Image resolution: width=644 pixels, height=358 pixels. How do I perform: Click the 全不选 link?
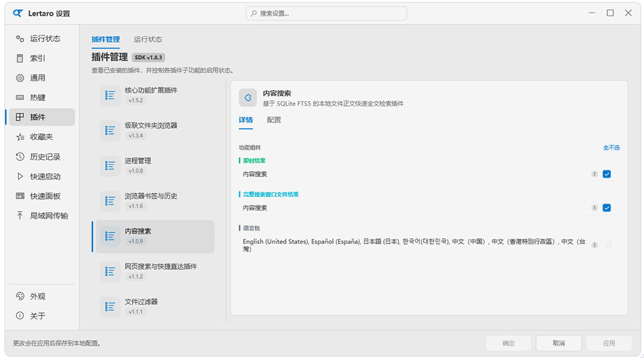tap(611, 148)
